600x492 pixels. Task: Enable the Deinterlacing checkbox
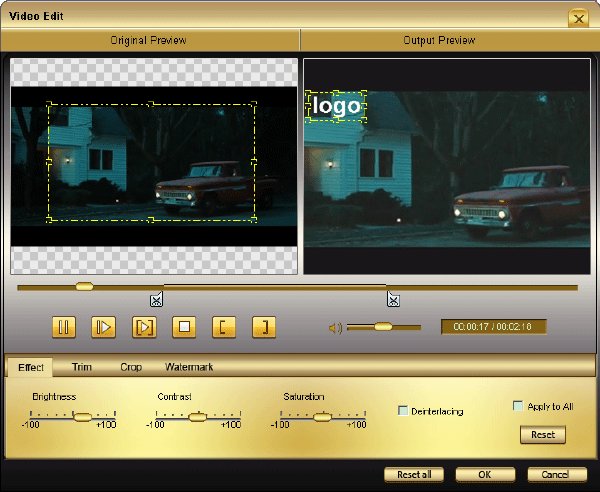pyautogui.click(x=403, y=411)
